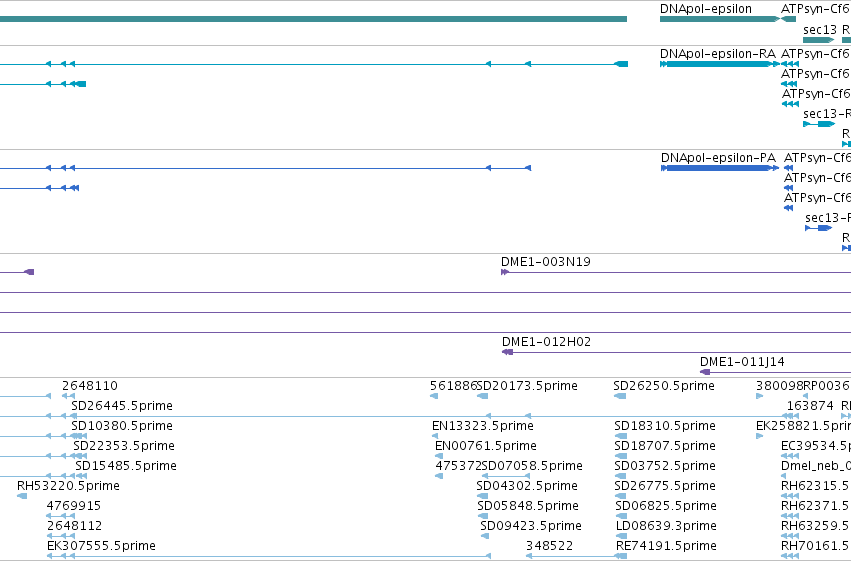Select EST label 163874
Viewport: 851px width, 561px height.
(x=810, y=406)
